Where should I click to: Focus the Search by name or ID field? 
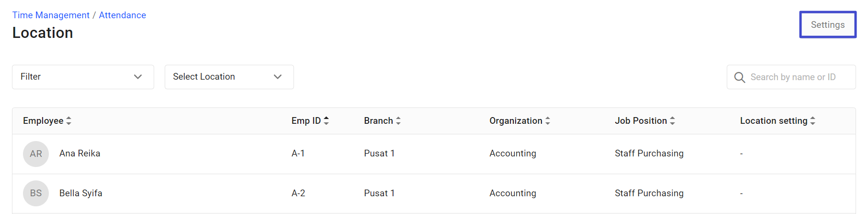tap(791, 77)
